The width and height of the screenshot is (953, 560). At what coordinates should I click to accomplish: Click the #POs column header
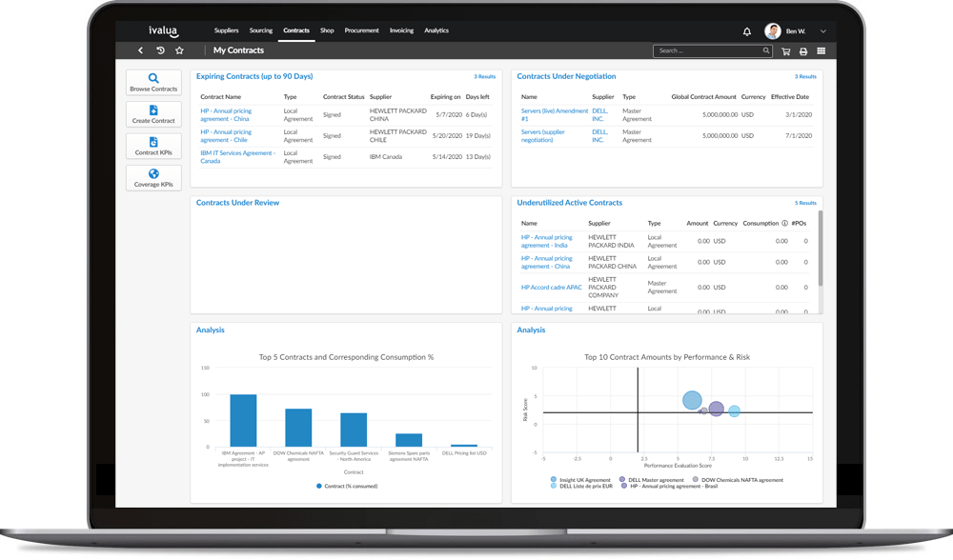click(800, 224)
